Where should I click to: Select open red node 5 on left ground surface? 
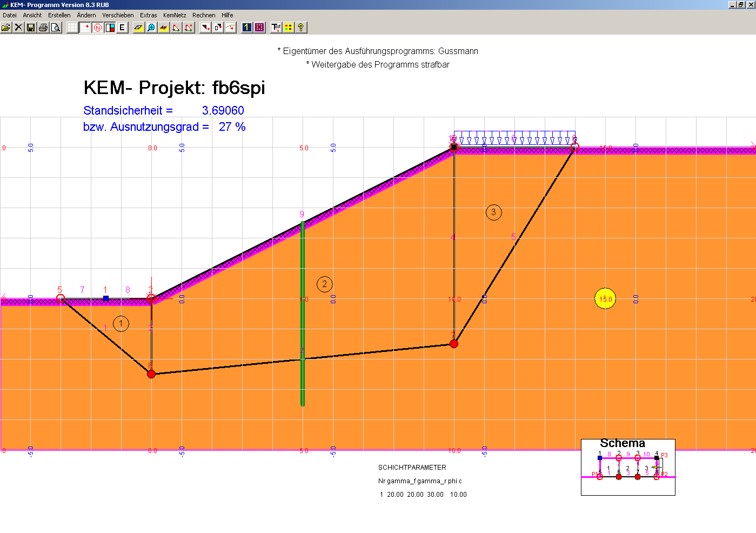point(61,298)
